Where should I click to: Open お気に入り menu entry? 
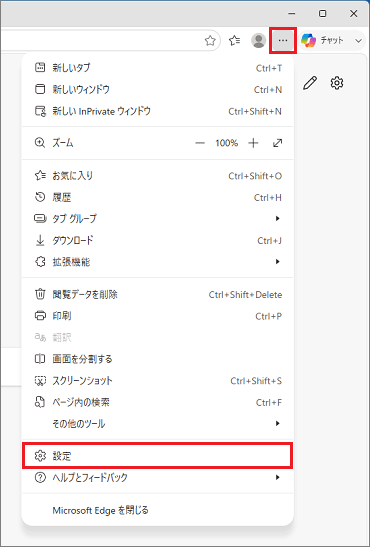158,176
